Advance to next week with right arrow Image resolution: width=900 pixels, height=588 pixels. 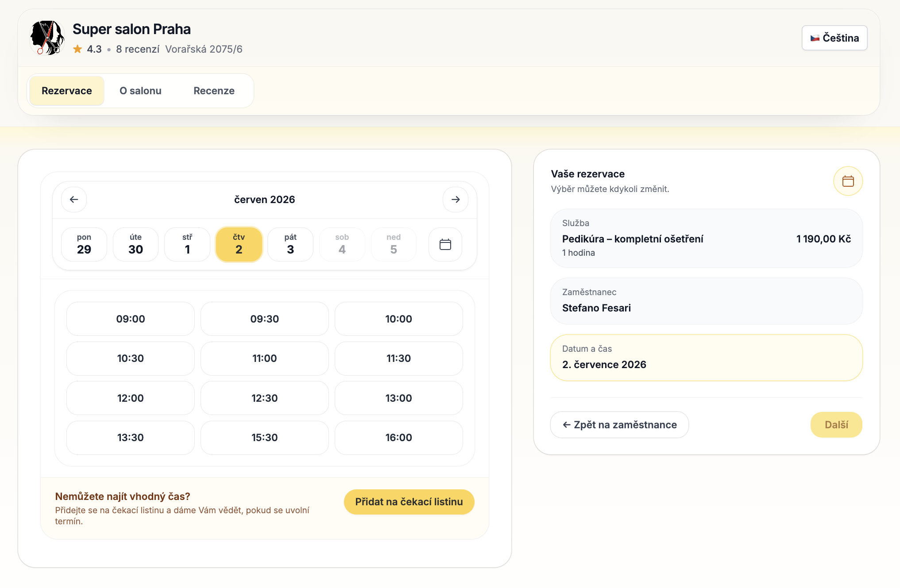[x=456, y=200]
